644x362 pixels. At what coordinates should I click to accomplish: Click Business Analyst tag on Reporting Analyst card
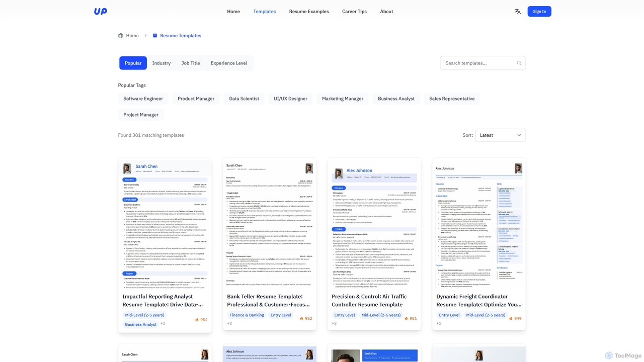pos(141,324)
